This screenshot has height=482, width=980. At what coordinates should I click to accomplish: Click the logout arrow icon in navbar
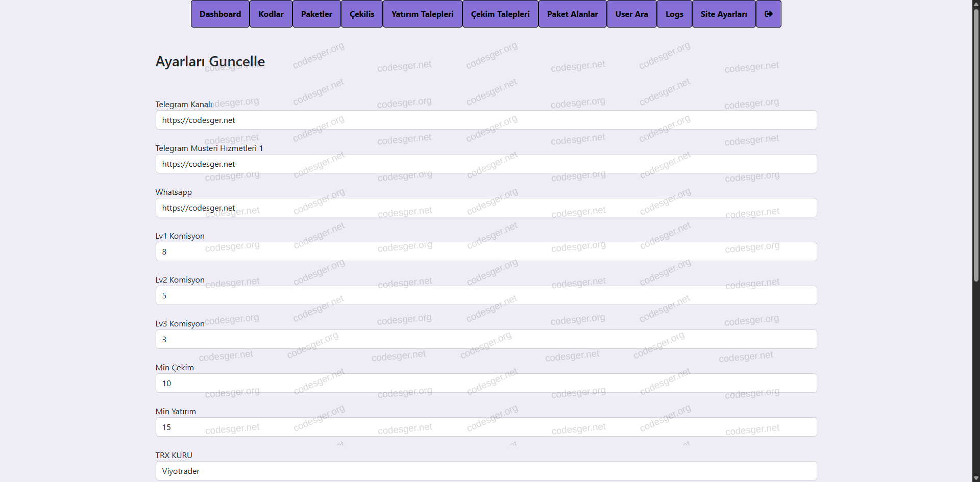[x=768, y=14]
